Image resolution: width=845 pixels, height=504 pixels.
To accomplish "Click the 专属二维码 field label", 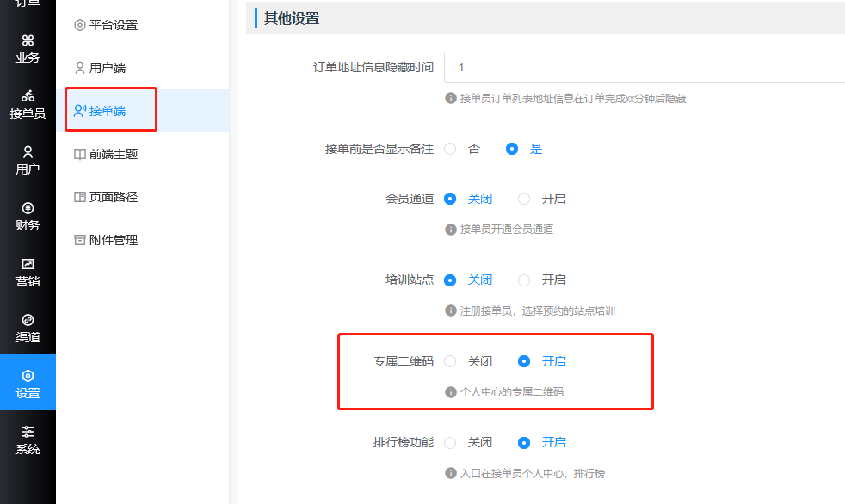I will coord(404,361).
